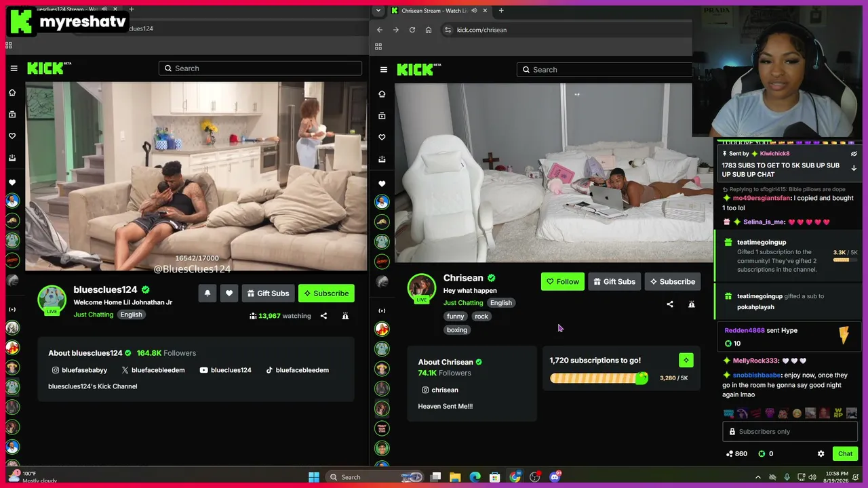Screen dimensions: 868x488
Task: Open Following heart in bluesclues124 window sidebar
Action: [12, 136]
